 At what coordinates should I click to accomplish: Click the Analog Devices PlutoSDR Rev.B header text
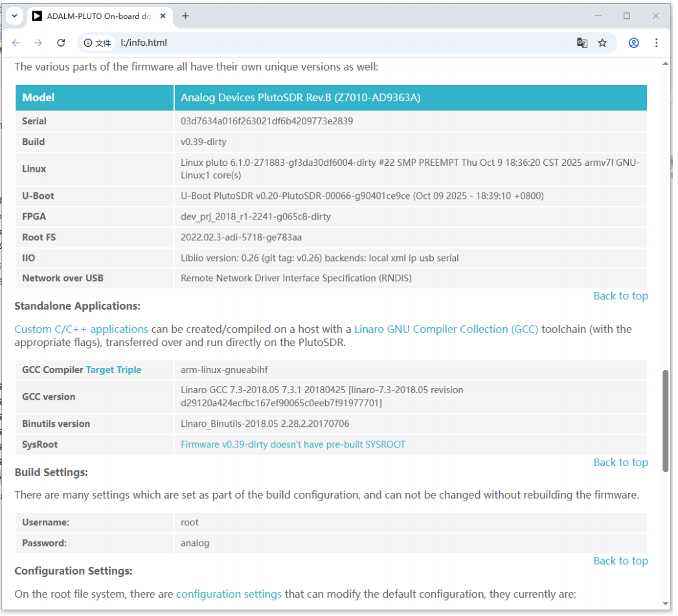click(x=300, y=97)
